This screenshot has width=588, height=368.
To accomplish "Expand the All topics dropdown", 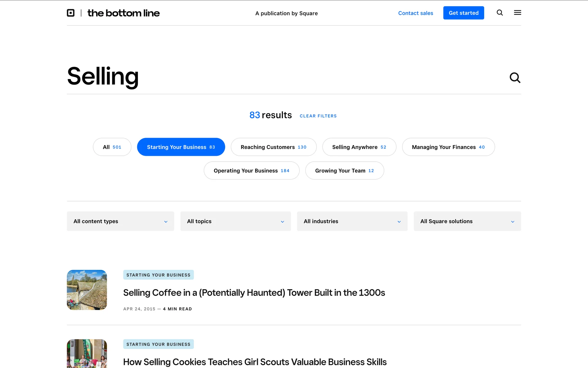I will tap(235, 221).
